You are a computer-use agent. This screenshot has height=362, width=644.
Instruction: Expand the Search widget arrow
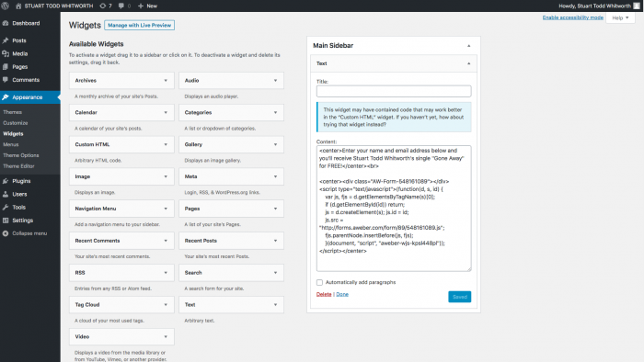[276, 273]
